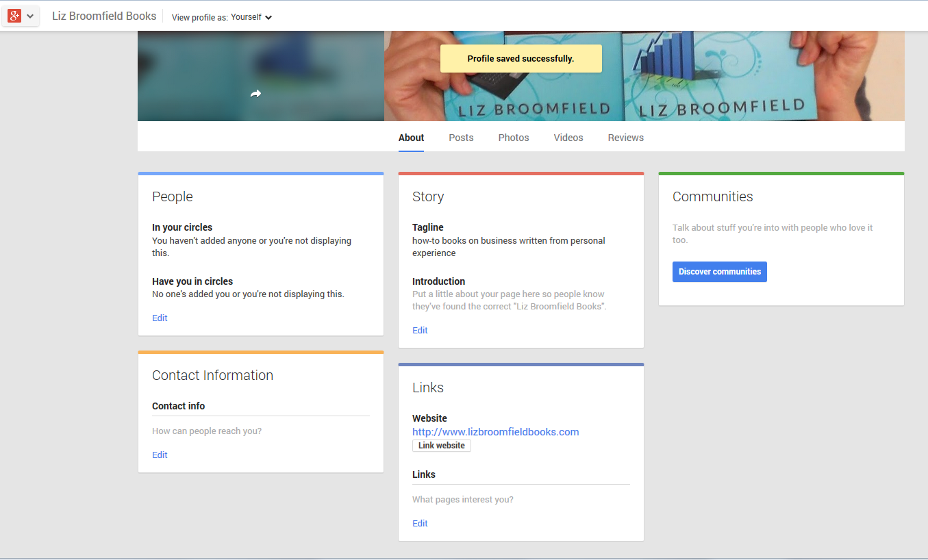Expand the Google+ navigation menu arrow
This screenshot has width=928, height=560.
[x=30, y=16]
